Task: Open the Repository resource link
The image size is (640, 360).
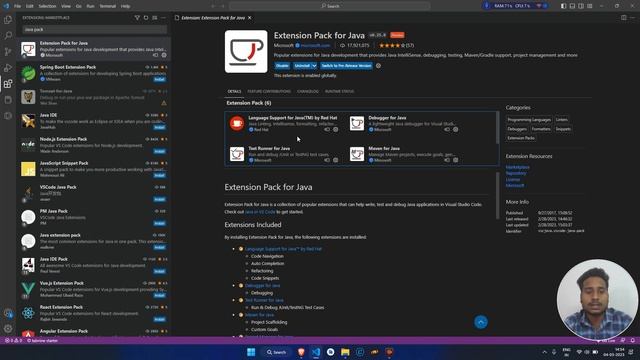Action: pyautogui.click(x=516, y=173)
